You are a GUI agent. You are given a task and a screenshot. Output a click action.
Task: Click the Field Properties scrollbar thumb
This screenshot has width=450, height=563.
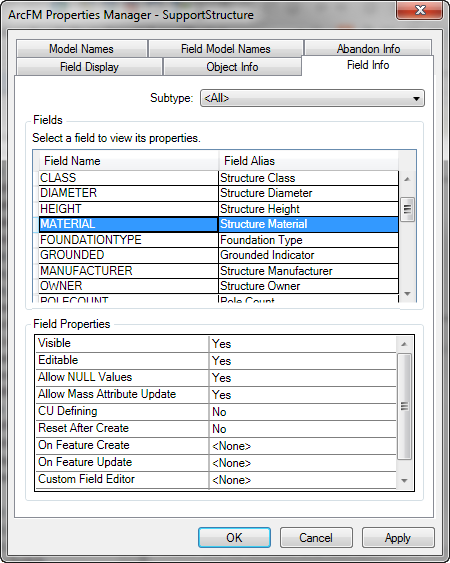[x=404, y=406]
